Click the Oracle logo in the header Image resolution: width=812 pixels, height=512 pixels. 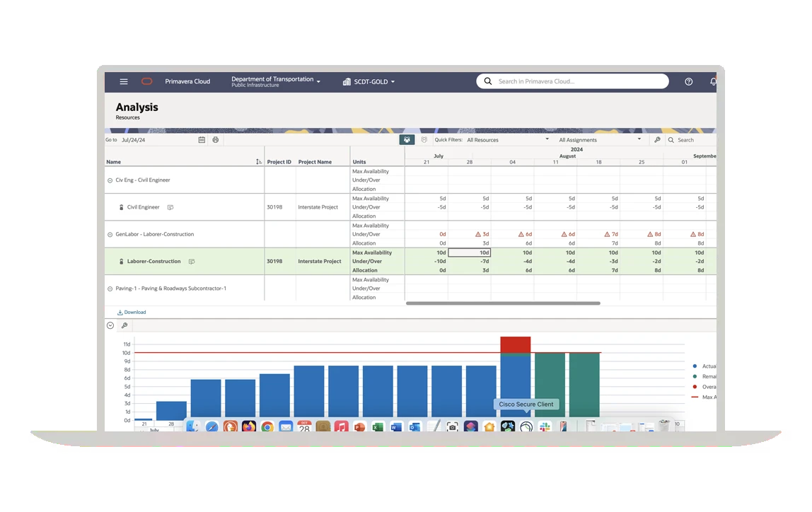(146, 81)
